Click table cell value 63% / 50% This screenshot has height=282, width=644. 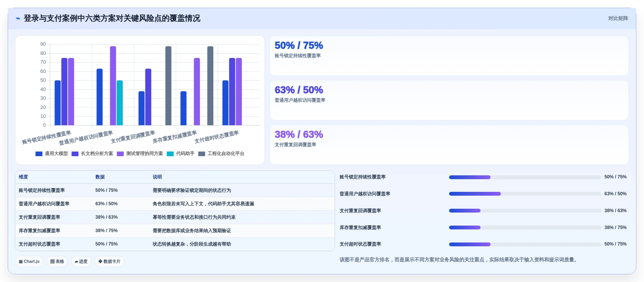[106, 204]
